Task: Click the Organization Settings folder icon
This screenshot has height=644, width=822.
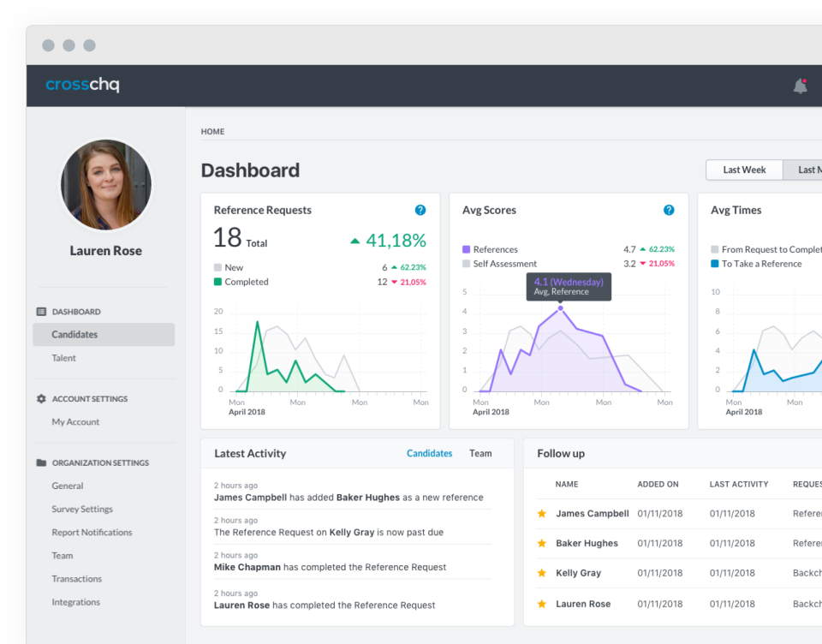Action: [41, 462]
